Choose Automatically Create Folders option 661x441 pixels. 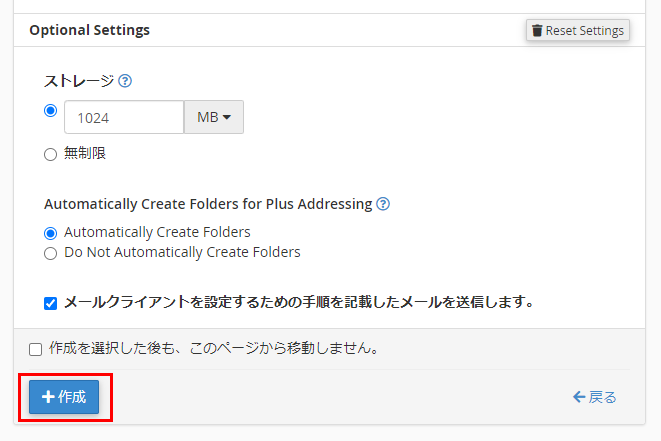(51, 232)
